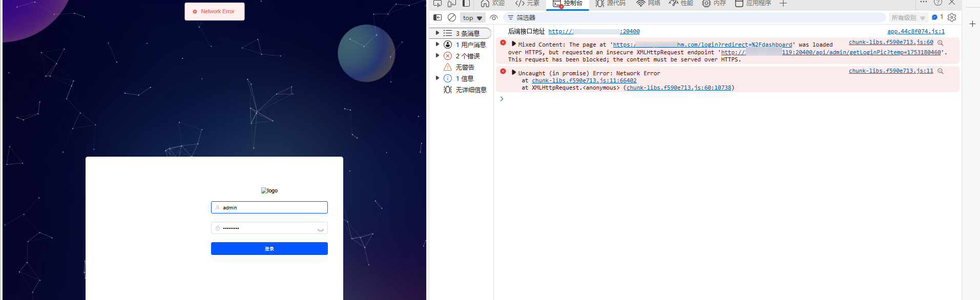Select the 无警告 warnings filter row
Image resolution: width=980 pixels, height=300 pixels.
point(461,67)
